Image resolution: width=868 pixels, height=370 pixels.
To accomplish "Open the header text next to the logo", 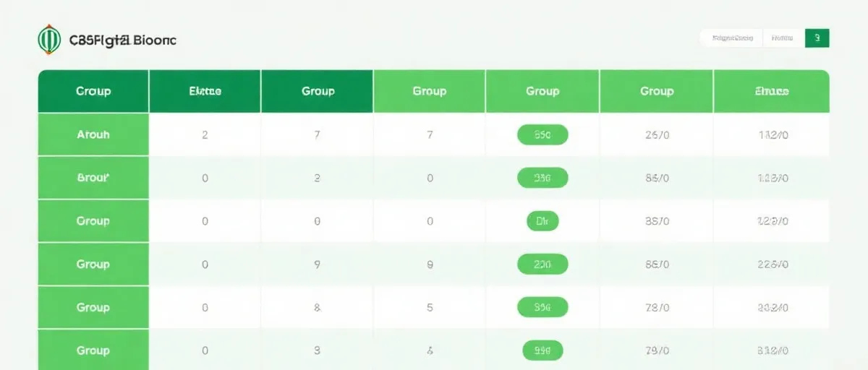I will coord(122,40).
